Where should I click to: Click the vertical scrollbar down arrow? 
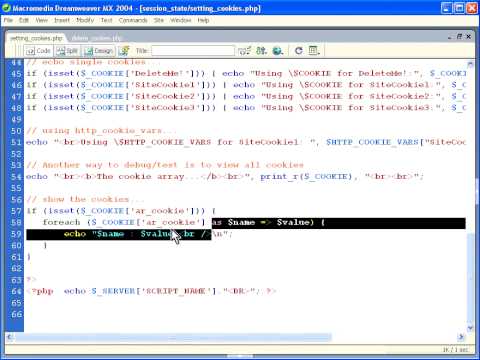coord(470,328)
